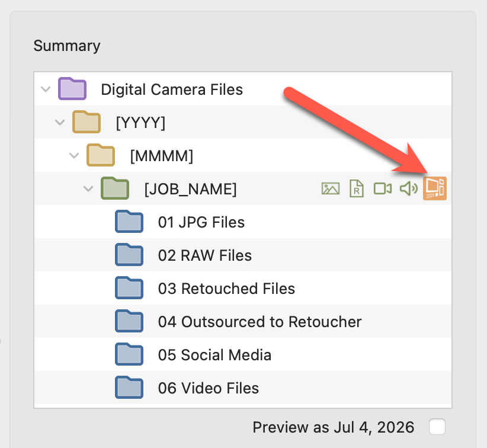Select the 05 Social Media folder
The width and height of the screenshot is (487, 448).
pos(214,355)
